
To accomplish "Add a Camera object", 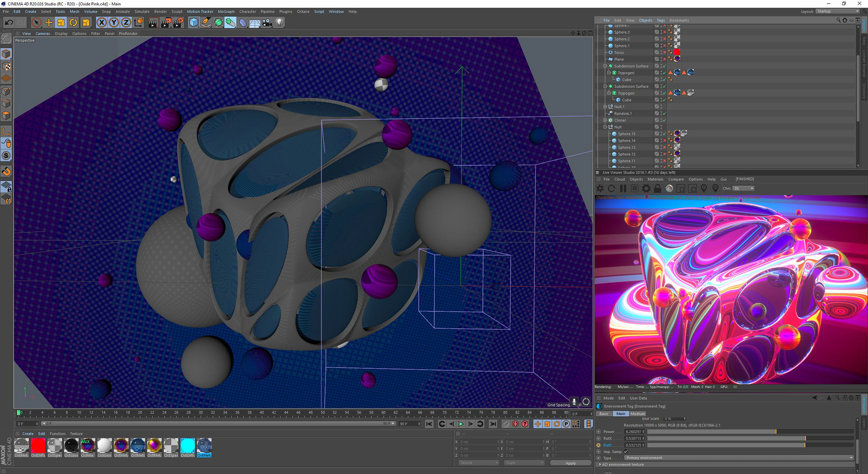I will click(267, 22).
